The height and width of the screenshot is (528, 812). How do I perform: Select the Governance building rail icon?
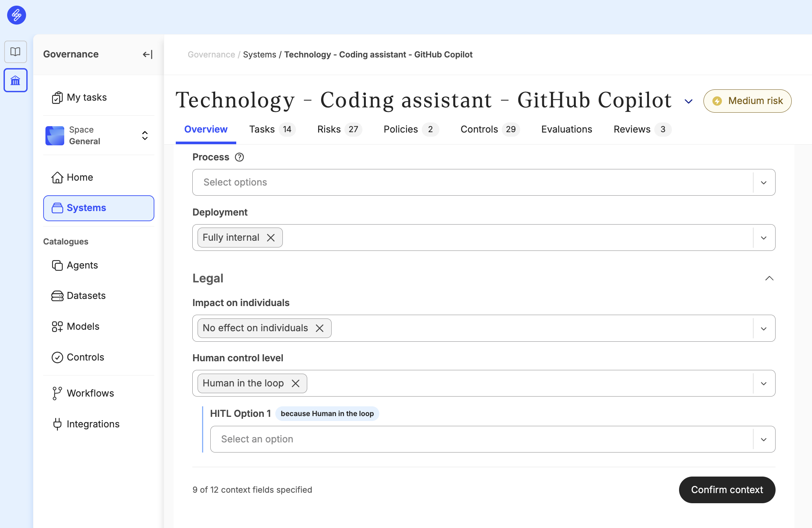coord(15,80)
